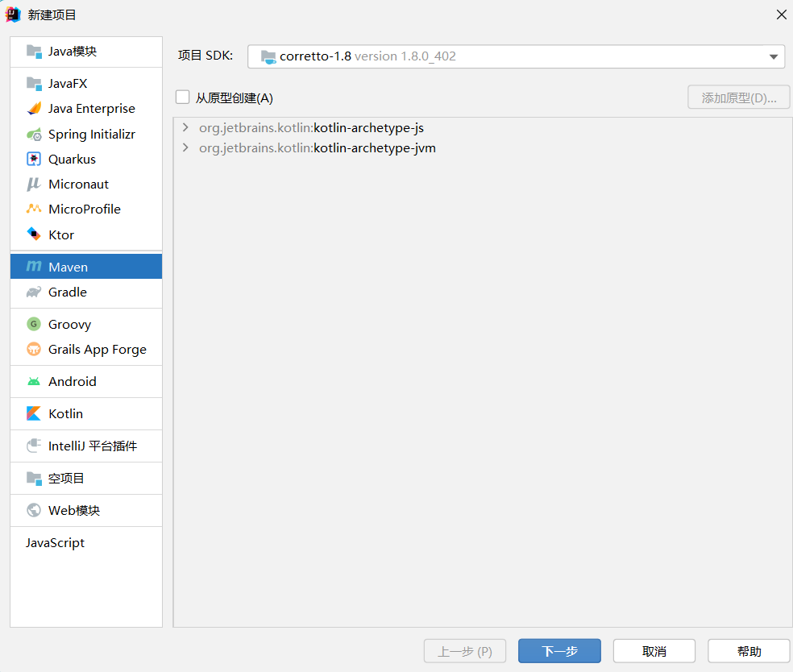Screen dimensions: 793x672
Task: Enable the 从原型创建 checkbox
Action: 182,96
